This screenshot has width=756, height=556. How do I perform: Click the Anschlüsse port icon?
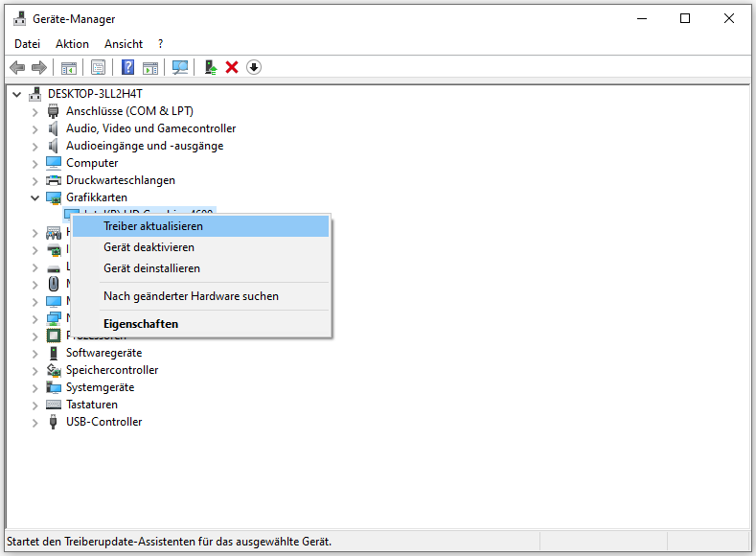pos(53,111)
